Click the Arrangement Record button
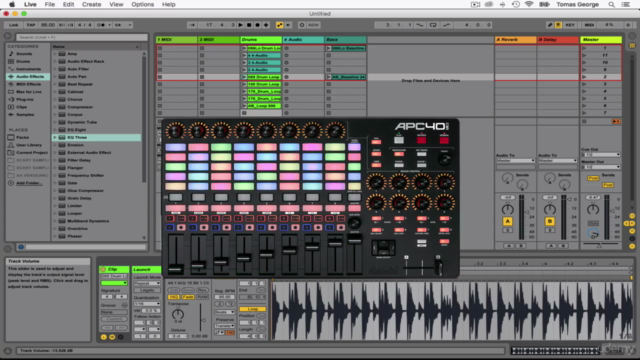This screenshot has width=640, height=360. (x=258, y=25)
